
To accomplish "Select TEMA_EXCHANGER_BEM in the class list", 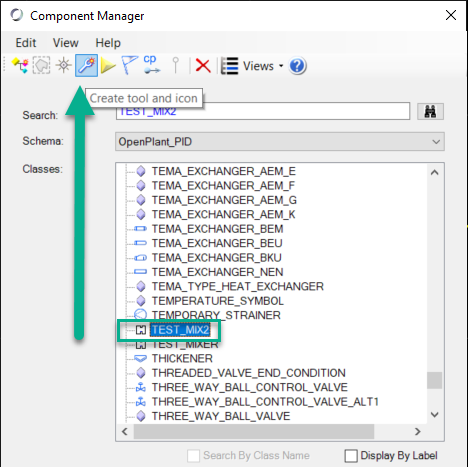I will click(x=217, y=229).
